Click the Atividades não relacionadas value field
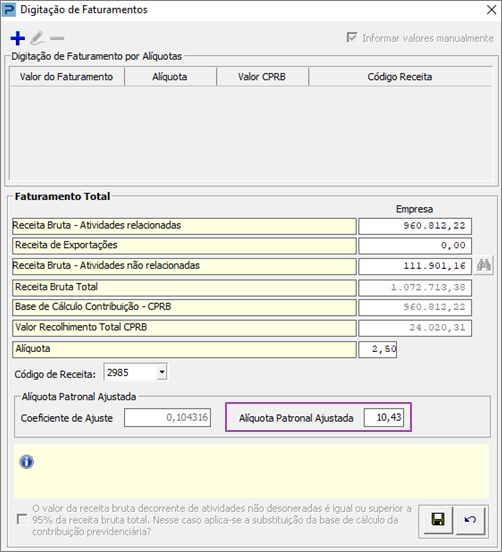This screenshot has height=552, width=502. coord(415,266)
